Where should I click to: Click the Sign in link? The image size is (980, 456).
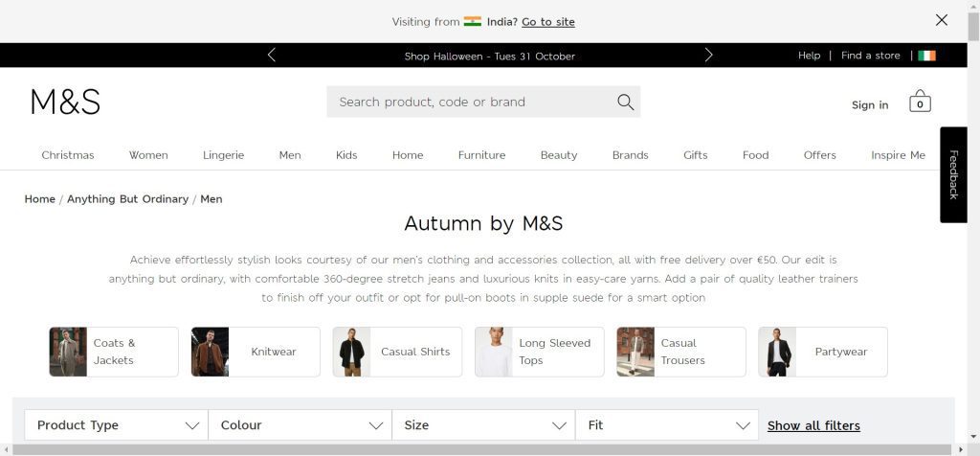pyautogui.click(x=869, y=105)
